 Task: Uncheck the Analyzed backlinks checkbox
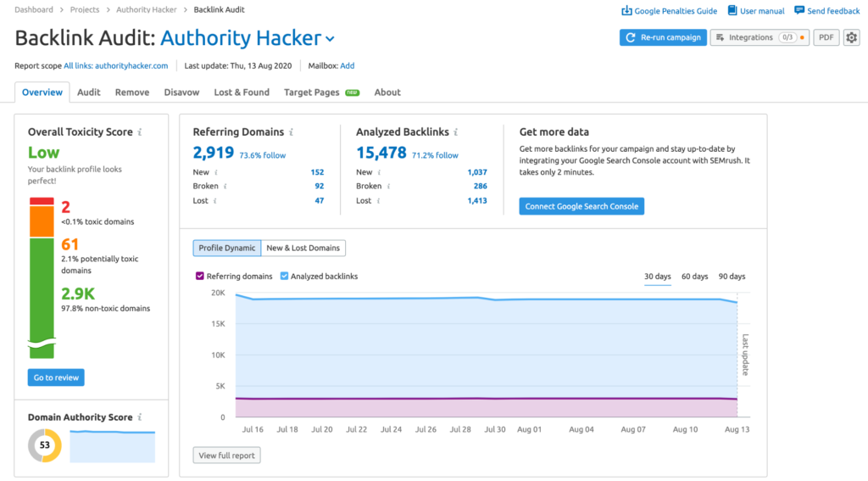[284, 276]
